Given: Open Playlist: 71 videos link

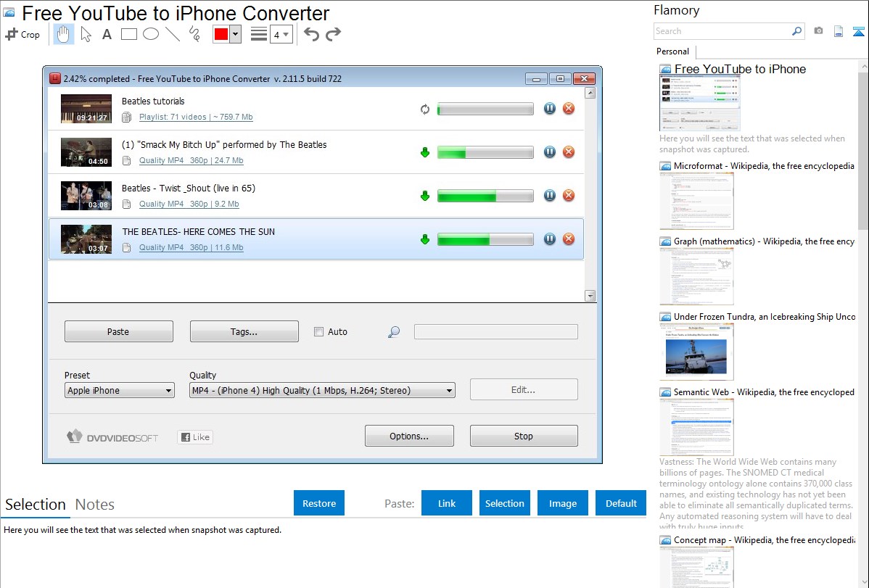Looking at the screenshot, I should 196,117.
